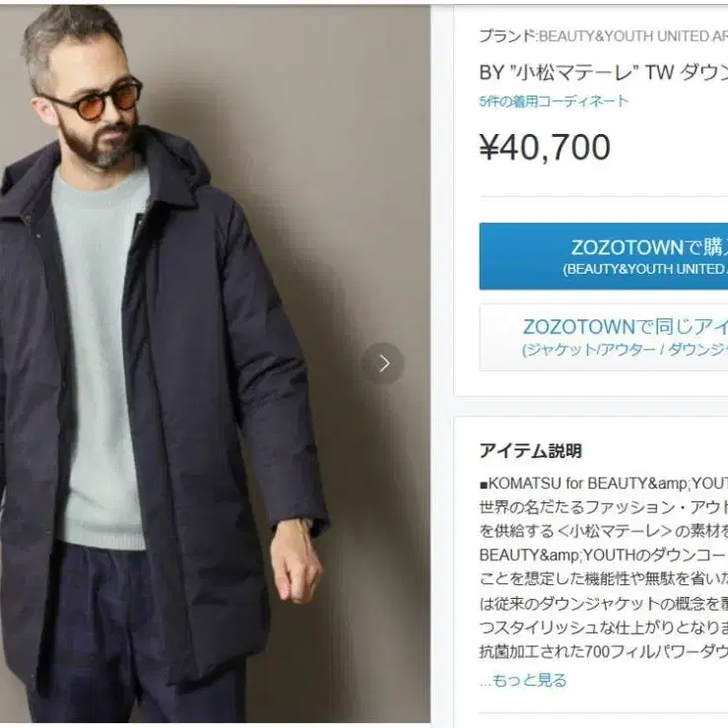Click the アイテム説明 section heading

[531, 451]
